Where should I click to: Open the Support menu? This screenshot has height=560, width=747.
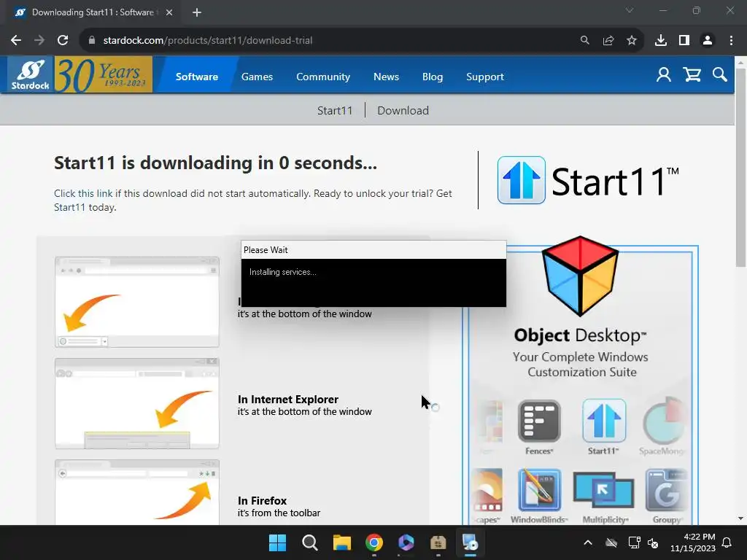[484, 77]
